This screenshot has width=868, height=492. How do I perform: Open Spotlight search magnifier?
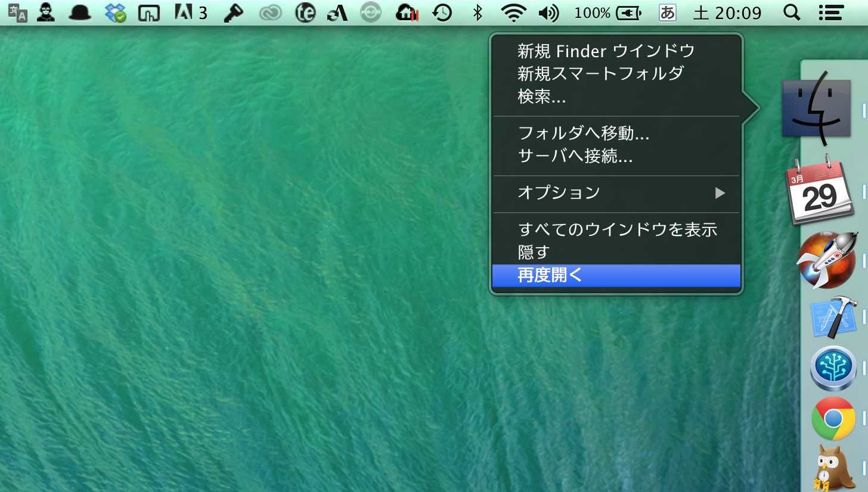click(x=792, y=13)
